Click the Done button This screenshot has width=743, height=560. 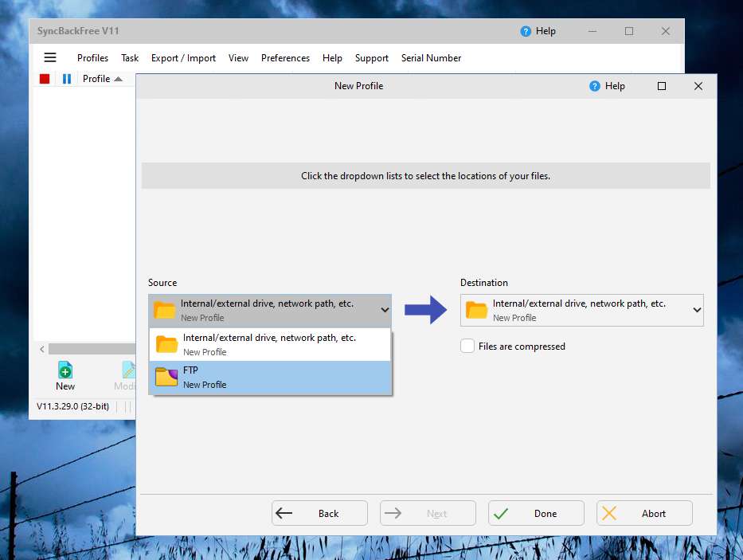point(536,513)
